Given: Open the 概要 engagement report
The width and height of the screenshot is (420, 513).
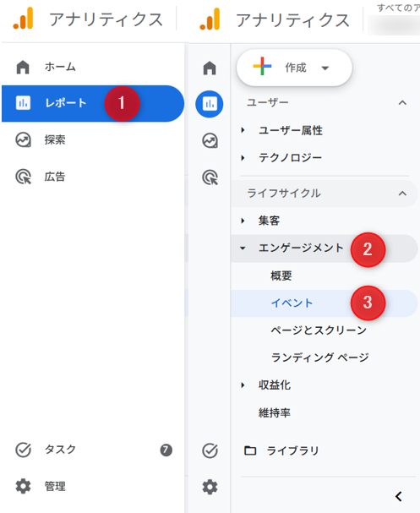Looking at the screenshot, I should pyautogui.click(x=281, y=276).
